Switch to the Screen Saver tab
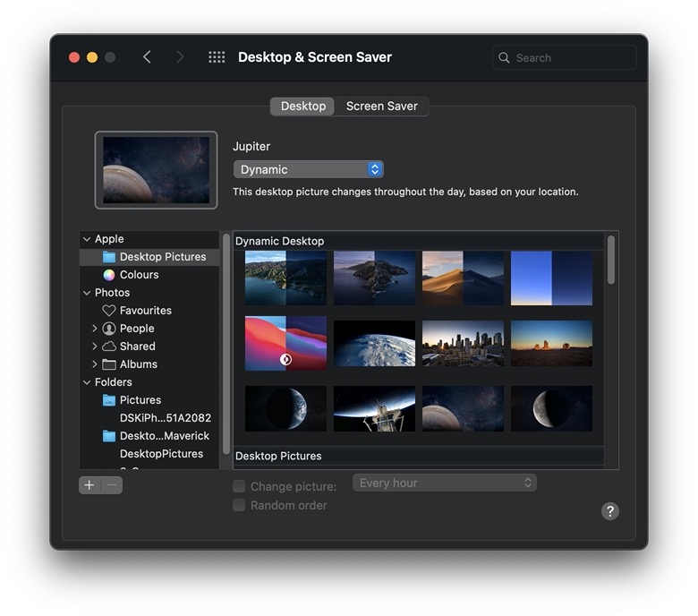 382,106
